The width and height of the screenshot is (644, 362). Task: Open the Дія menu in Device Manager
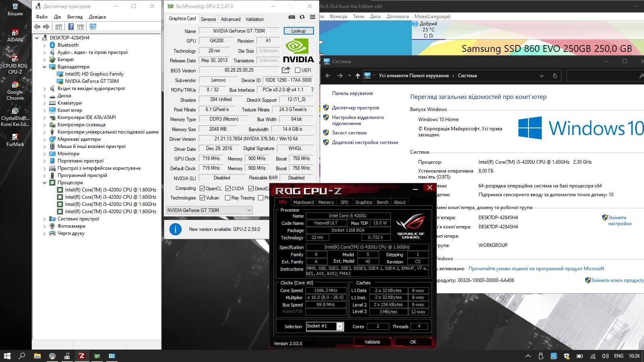(57, 16)
